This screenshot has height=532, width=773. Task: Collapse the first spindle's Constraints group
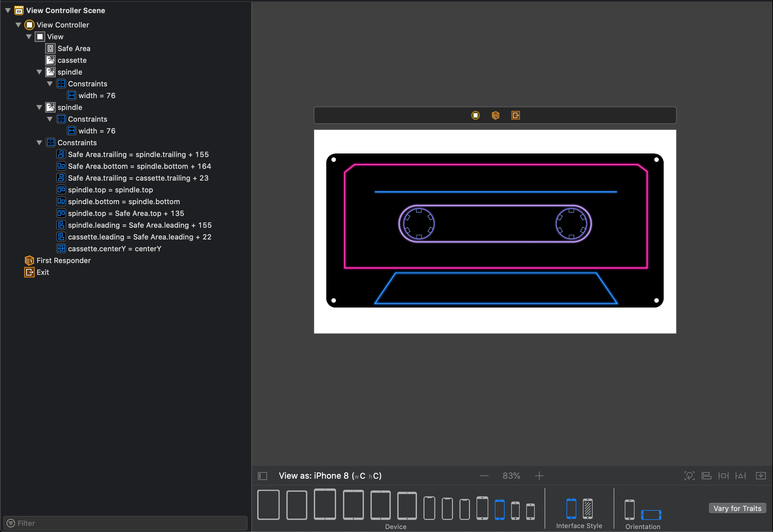point(50,84)
